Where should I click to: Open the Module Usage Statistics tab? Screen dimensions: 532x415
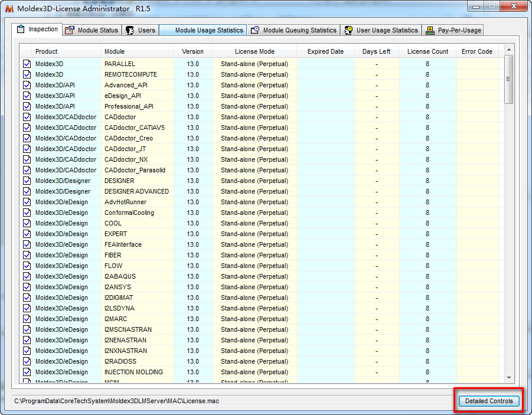point(203,30)
